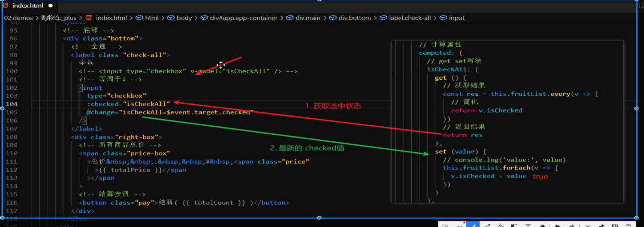The image size is (644, 227).
Task: Click the unsaved dot on index.html tab
Action: (51, 6)
